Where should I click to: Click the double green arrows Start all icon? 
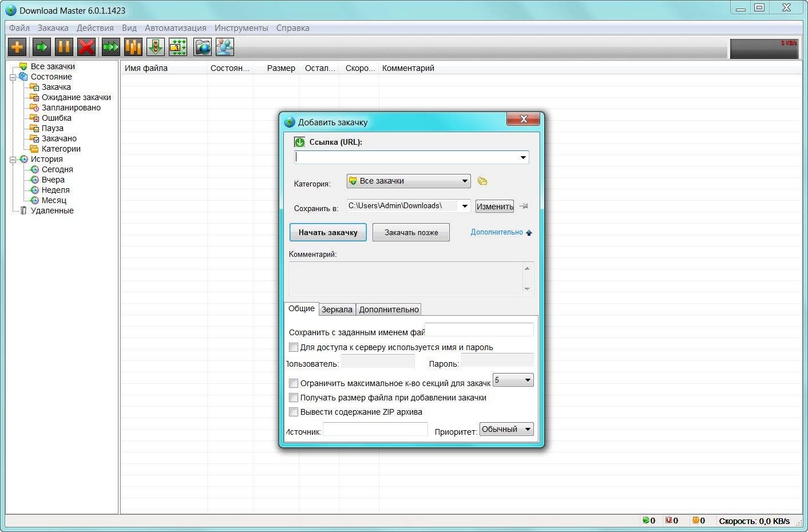click(110, 47)
